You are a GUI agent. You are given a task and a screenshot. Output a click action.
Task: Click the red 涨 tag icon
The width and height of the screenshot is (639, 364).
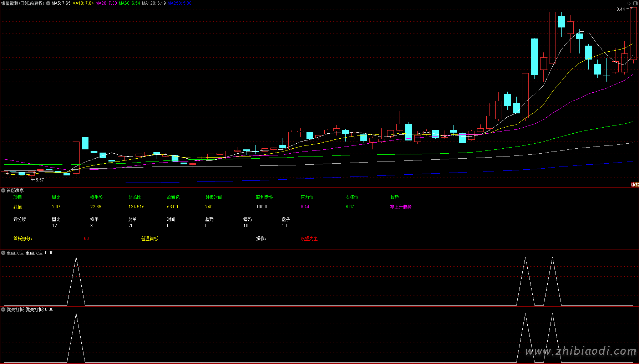(633, 185)
